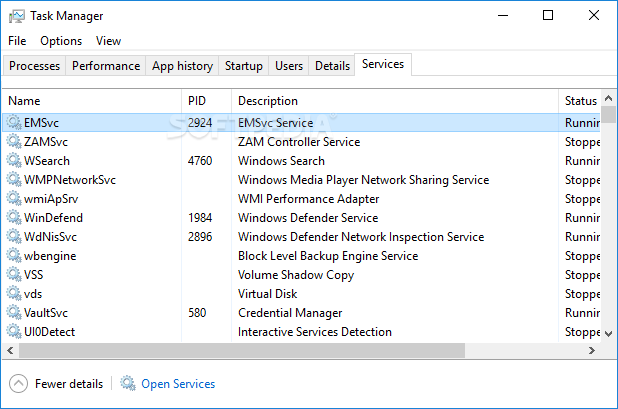Select the Services tab
This screenshot has width=618, height=409.
point(383,64)
